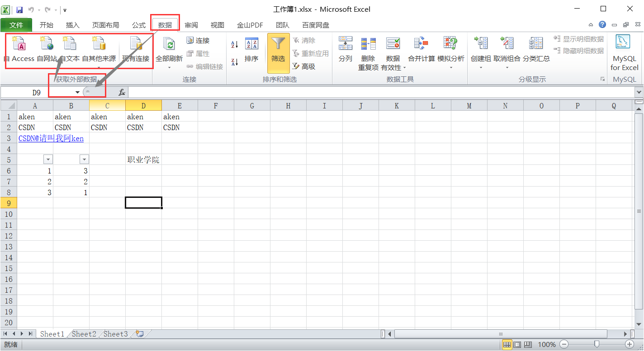
Task: Click the Undo arrow
Action: click(31, 9)
